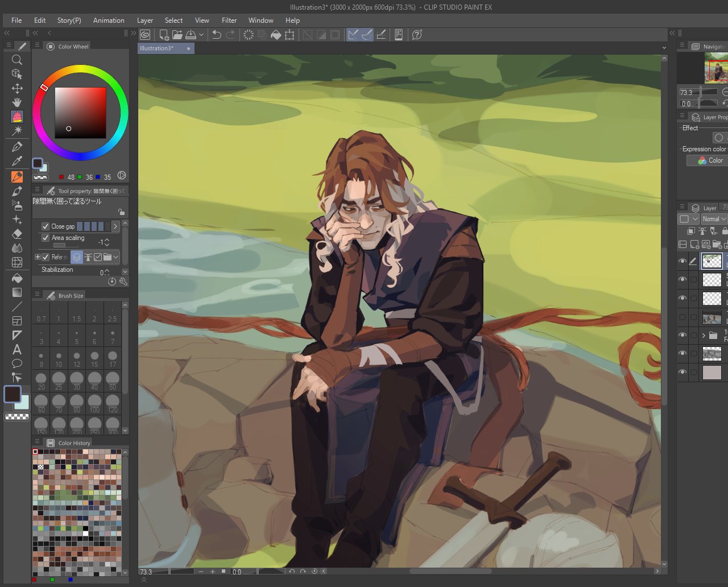Expand Close gap options arrow
728x587 pixels.
pyautogui.click(x=115, y=226)
